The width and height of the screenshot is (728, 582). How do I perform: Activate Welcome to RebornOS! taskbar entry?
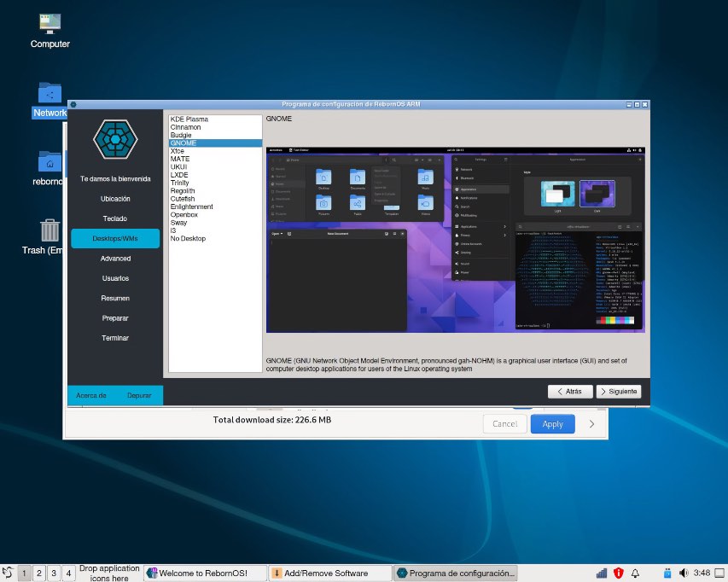(205, 573)
